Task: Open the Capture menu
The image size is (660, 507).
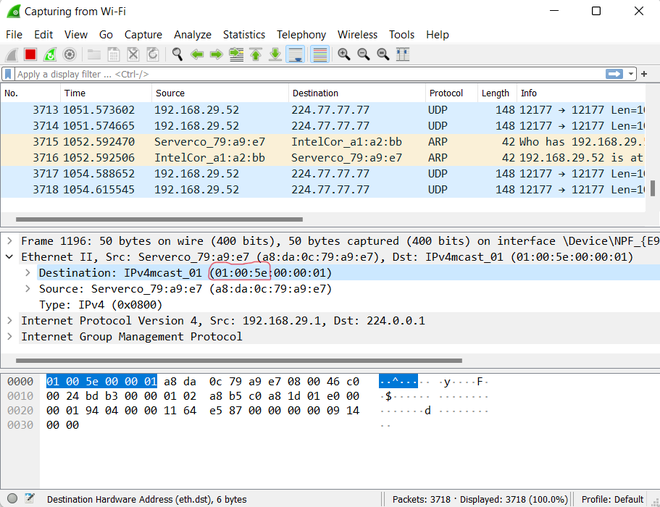Action: [x=143, y=35]
